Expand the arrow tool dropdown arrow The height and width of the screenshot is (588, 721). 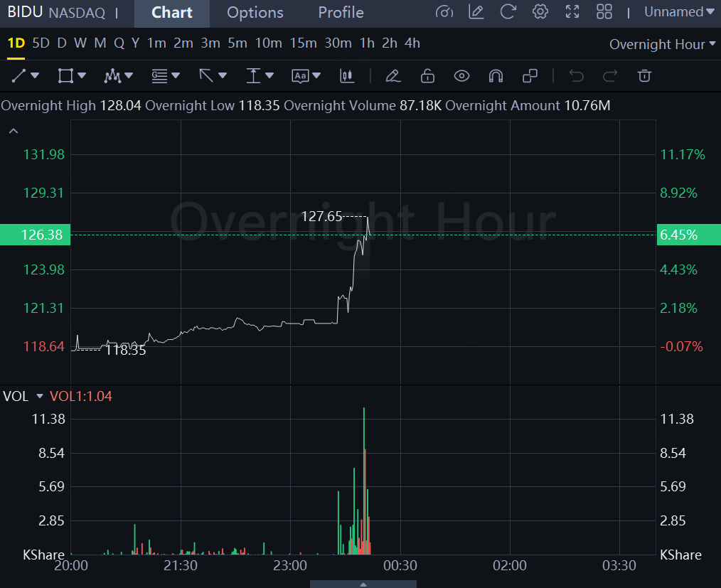point(223,75)
